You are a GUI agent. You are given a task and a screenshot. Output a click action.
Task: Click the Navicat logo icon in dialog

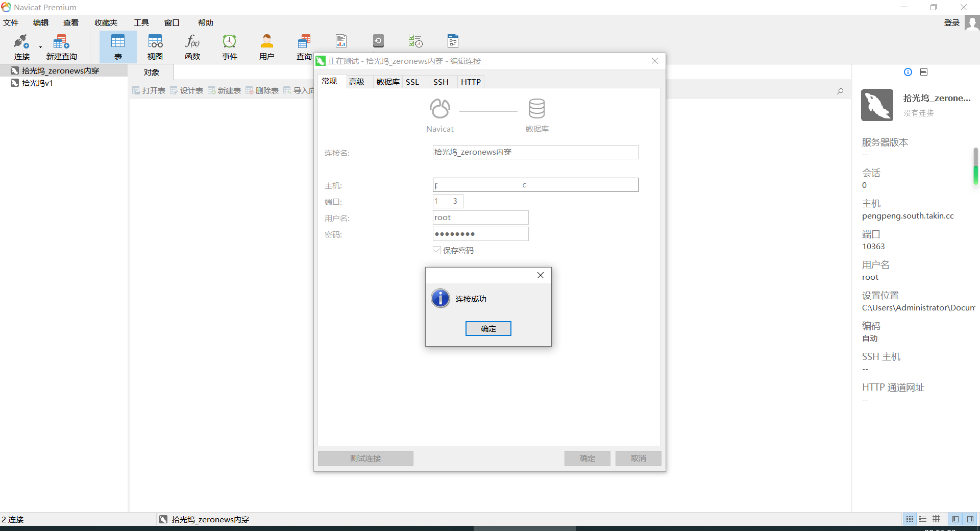click(x=440, y=108)
